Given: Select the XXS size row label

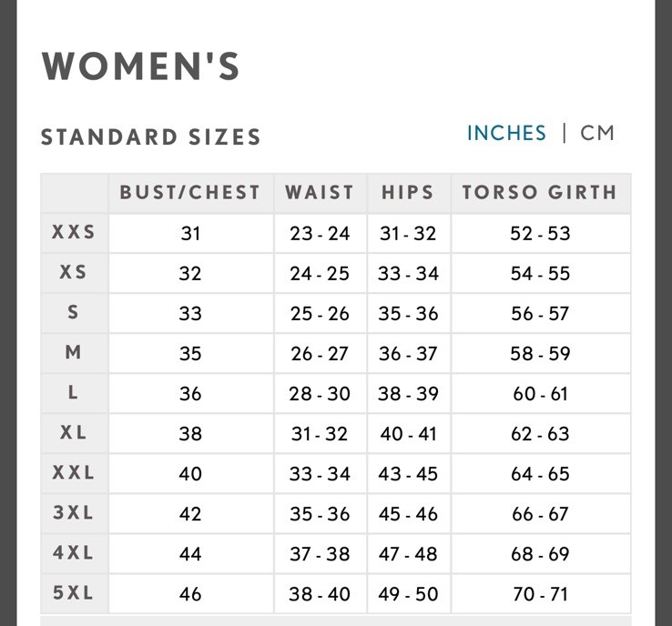Looking at the screenshot, I should [73, 232].
